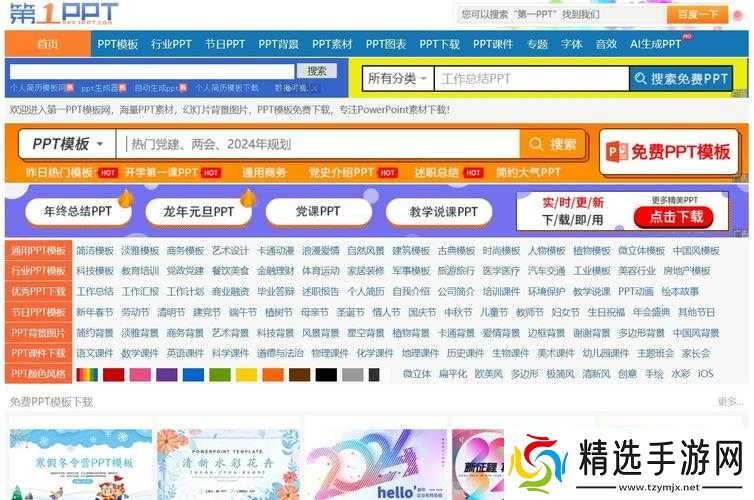Open the 所有分类 category dropdown
Screen dimensions: 754x500
[x=397, y=78]
